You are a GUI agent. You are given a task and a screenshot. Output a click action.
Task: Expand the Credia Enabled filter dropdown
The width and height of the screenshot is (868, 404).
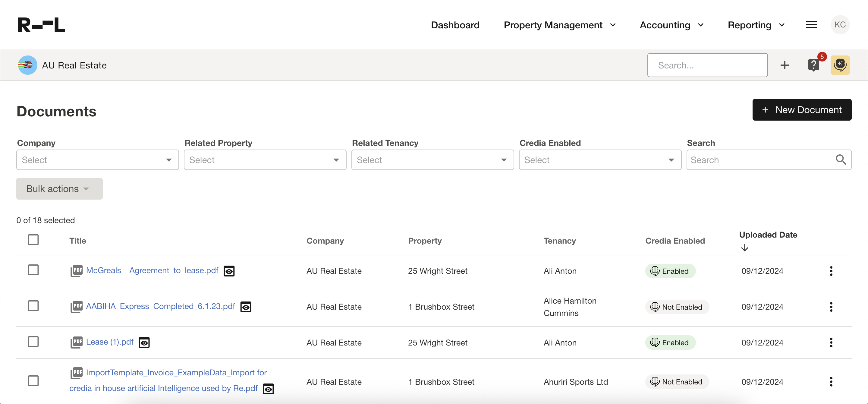(600, 160)
